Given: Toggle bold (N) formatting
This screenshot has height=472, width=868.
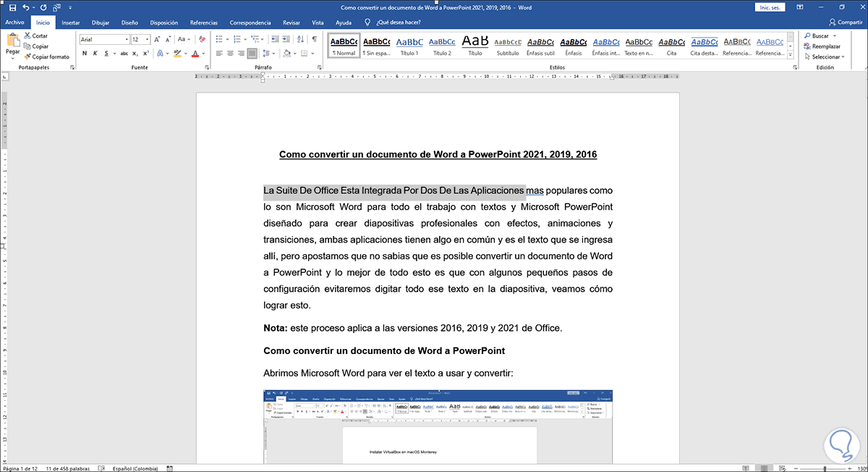Looking at the screenshot, I should point(85,54).
